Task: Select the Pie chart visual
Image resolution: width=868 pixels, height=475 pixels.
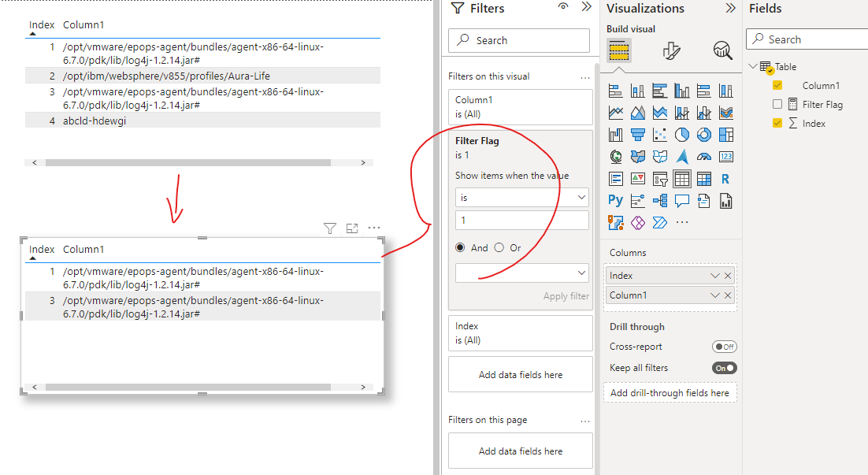Action: pyautogui.click(x=682, y=135)
